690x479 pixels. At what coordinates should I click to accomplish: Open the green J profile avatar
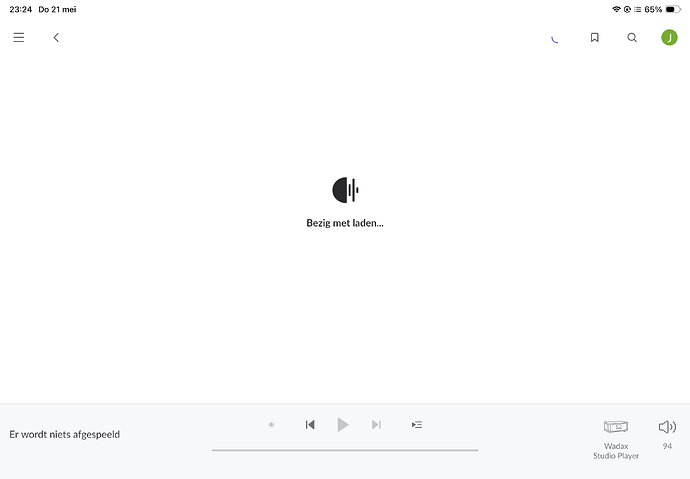coord(669,37)
